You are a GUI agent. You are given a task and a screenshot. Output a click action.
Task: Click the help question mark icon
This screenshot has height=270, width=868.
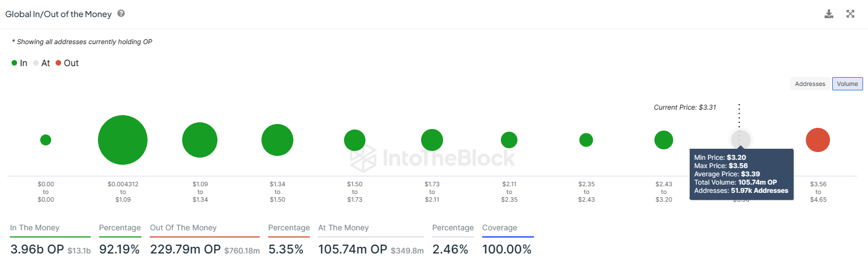coord(121,13)
